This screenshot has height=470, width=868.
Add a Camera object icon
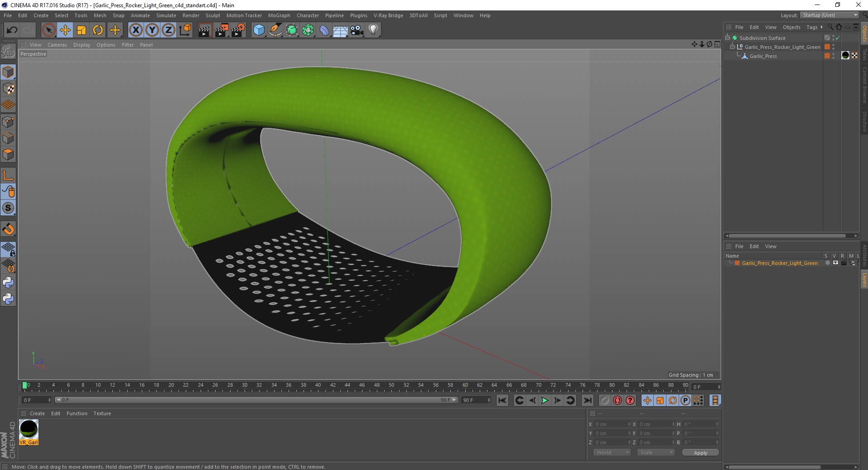click(357, 30)
